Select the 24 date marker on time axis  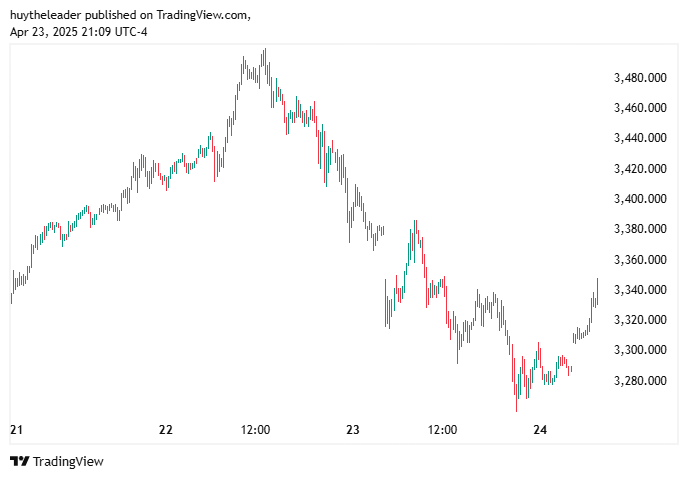pos(540,429)
